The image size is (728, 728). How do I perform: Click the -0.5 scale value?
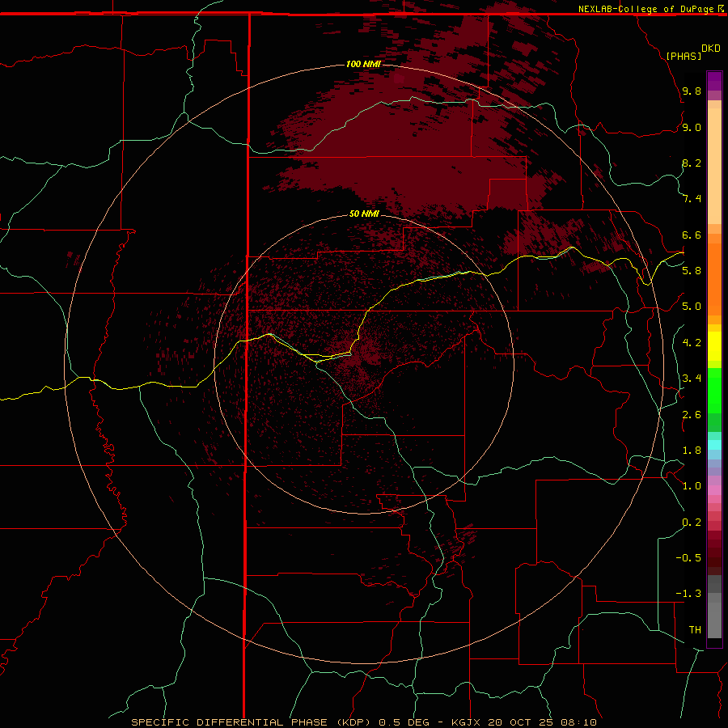[x=688, y=558]
